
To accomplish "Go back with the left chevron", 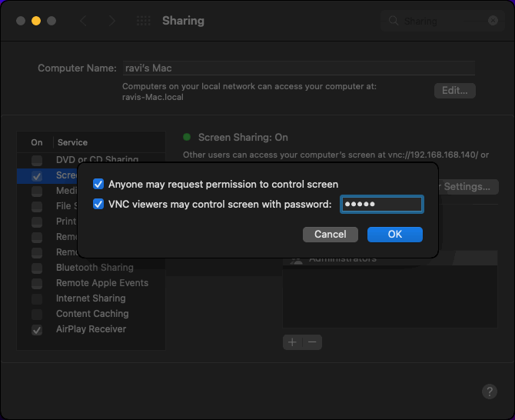I will point(83,21).
